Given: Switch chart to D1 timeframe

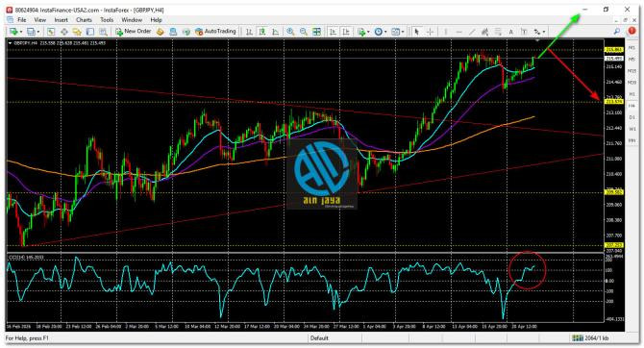Looking at the screenshot, I should point(632,117).
